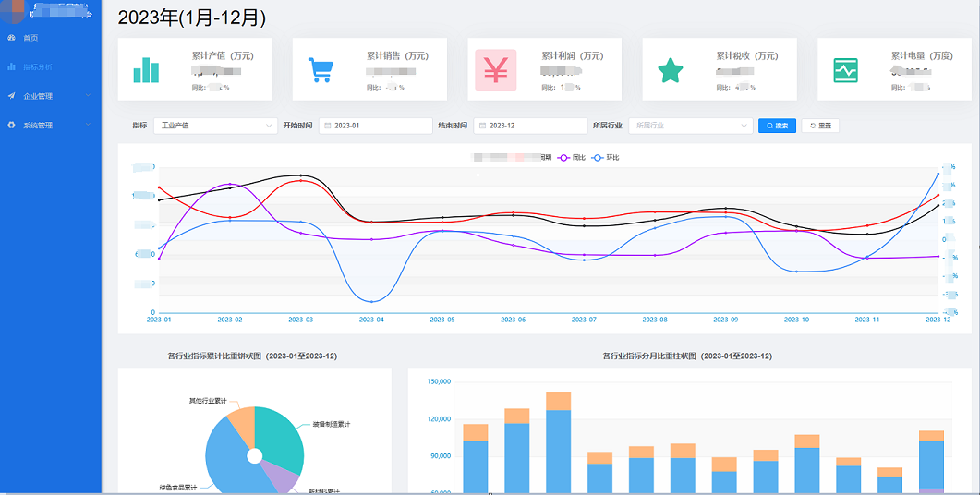Click the electricity monitor icon for 累计电量

[845, 70]
